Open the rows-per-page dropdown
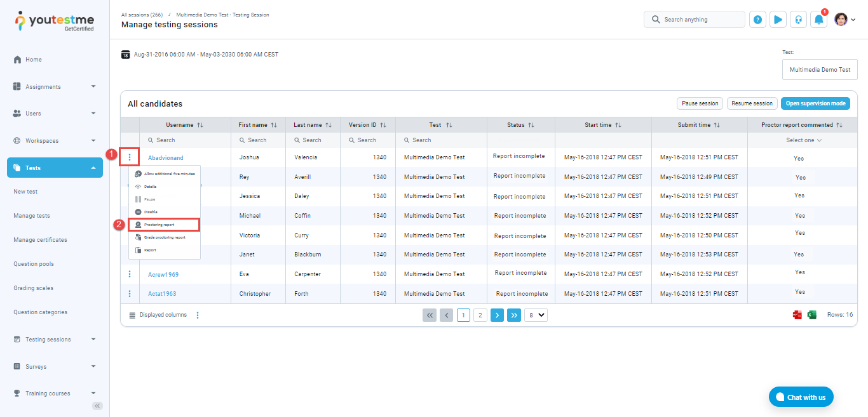This screenshot has height=417, width=868. [x=538, y=315]
